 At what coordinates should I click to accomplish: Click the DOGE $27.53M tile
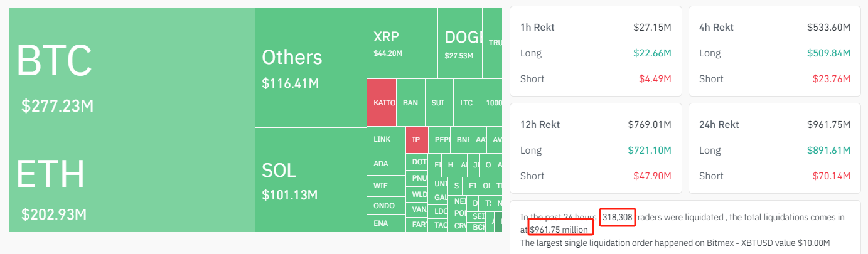[x=461, y=43]
